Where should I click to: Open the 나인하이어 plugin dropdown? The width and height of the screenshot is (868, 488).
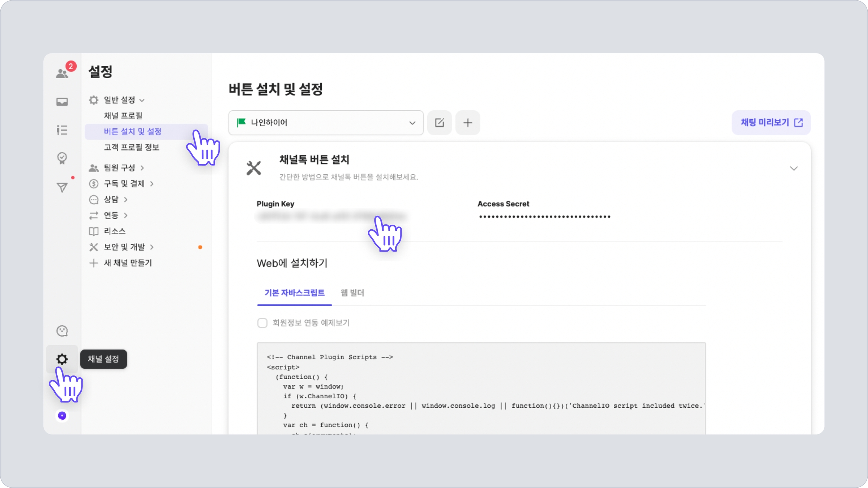pos(326,123)
